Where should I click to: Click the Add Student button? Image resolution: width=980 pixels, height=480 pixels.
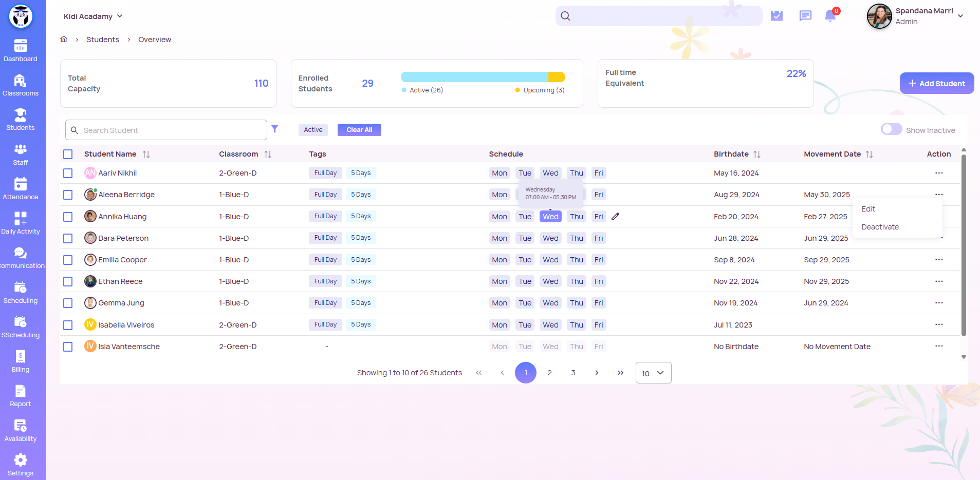pos(936,83)
